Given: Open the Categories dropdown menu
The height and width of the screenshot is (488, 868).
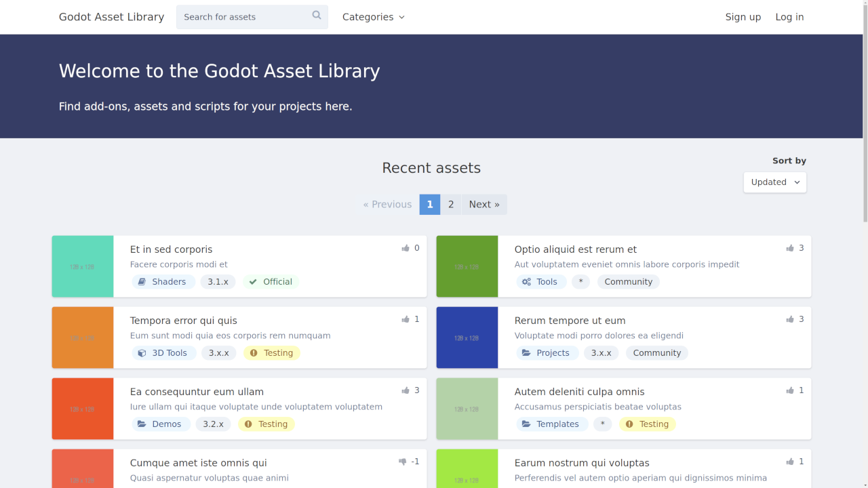Looking at the screenshot, I should pos(374,17).
